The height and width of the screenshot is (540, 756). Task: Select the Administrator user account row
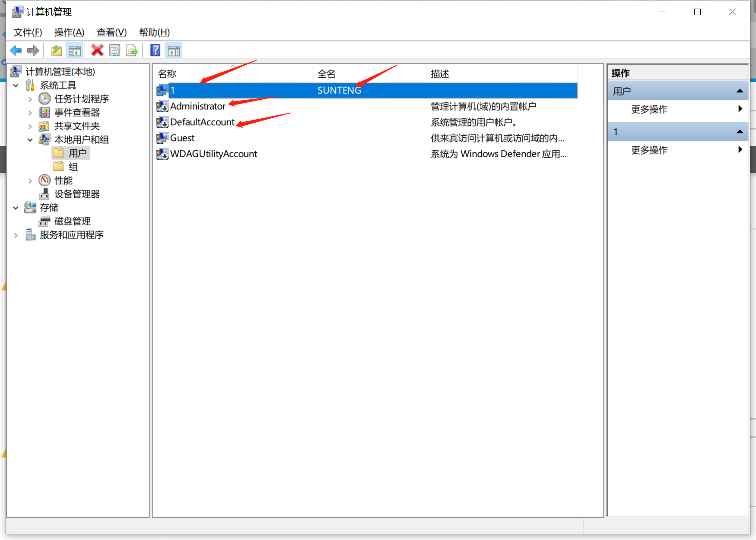(198, 106)
